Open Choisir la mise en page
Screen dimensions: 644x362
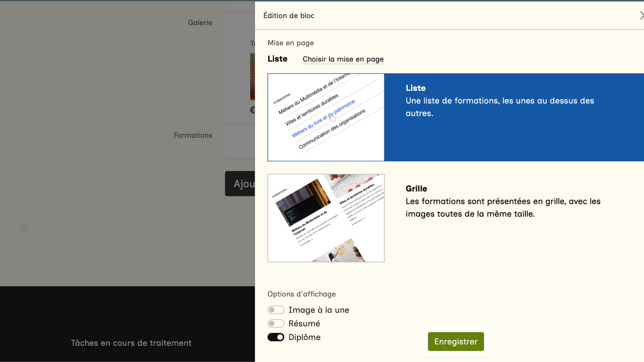343,59
